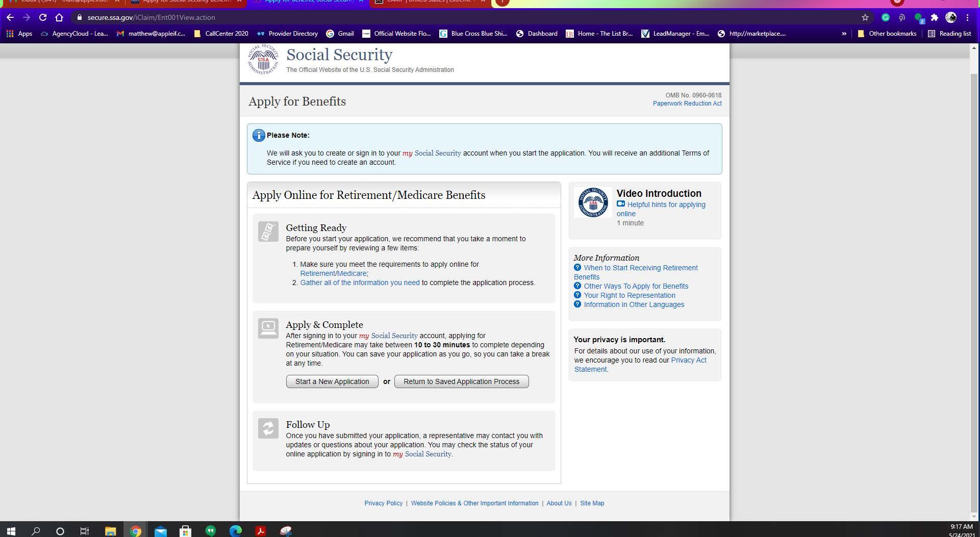980x537 pixels.
Task: Show hidden bookmarks via the double chevron
Action: click(844, 34)
